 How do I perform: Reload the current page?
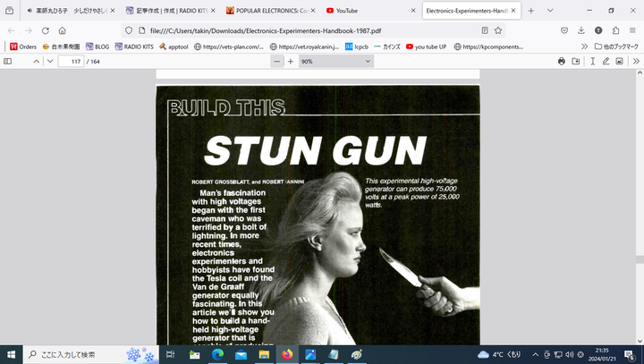coord(46,30)
